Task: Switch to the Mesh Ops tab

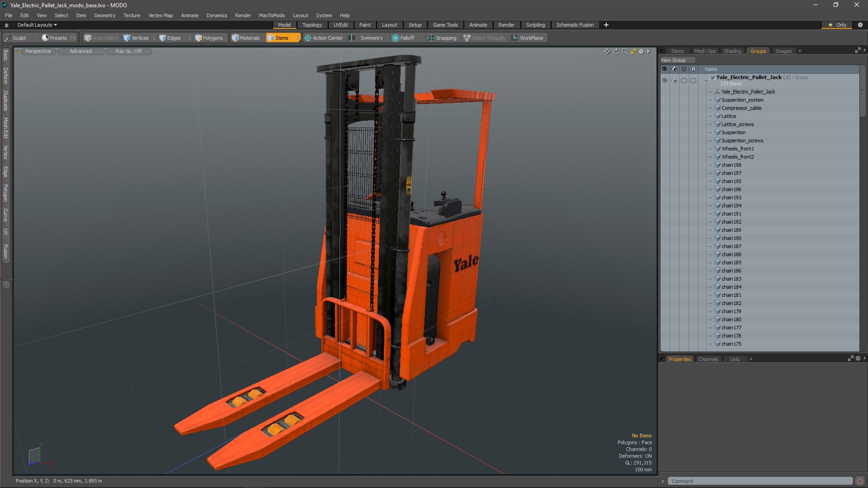Action: click(705, 51)
